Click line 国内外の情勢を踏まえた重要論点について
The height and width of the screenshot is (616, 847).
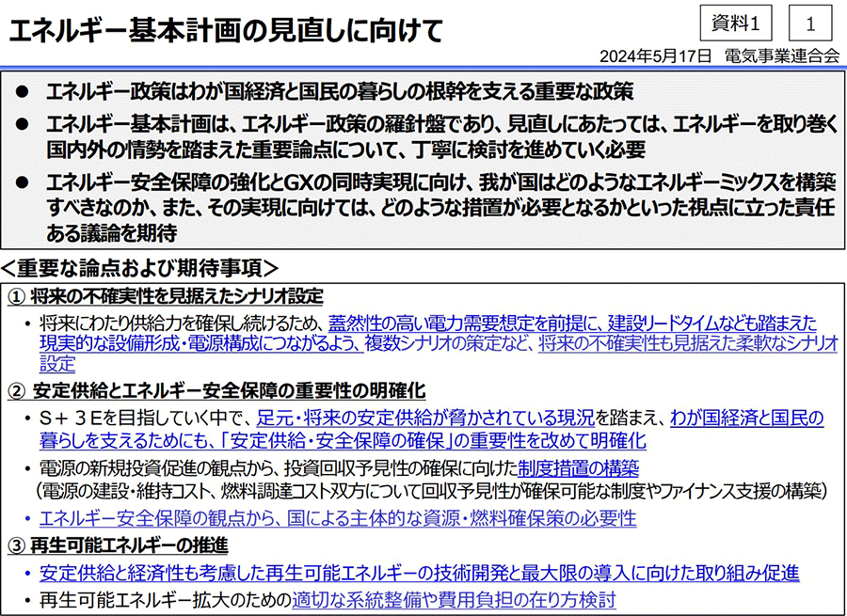345,149
